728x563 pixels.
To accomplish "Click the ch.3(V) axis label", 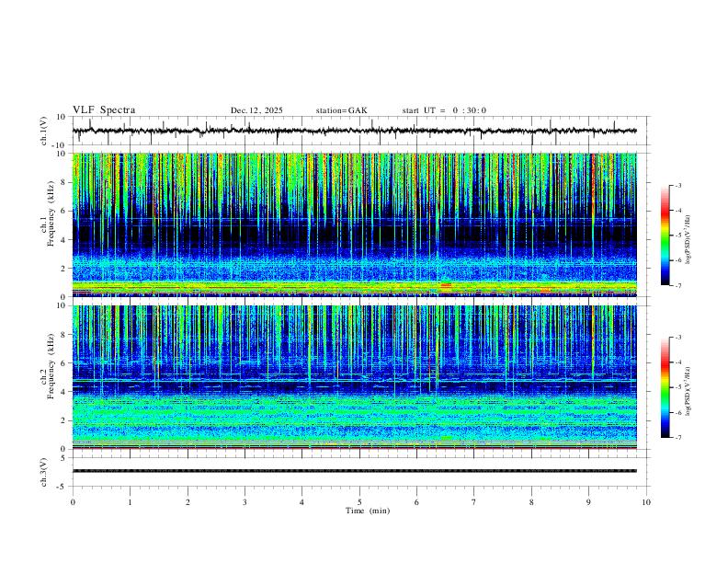I will 44,473.
